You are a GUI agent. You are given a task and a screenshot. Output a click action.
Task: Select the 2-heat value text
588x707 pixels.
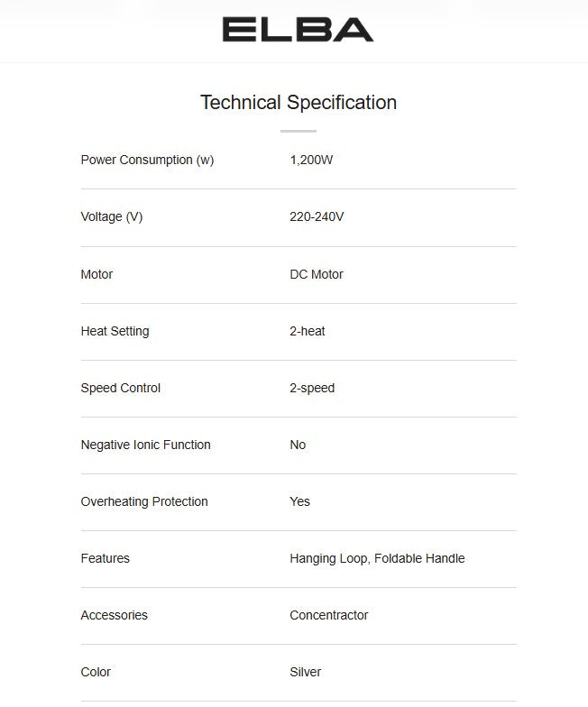308,331
